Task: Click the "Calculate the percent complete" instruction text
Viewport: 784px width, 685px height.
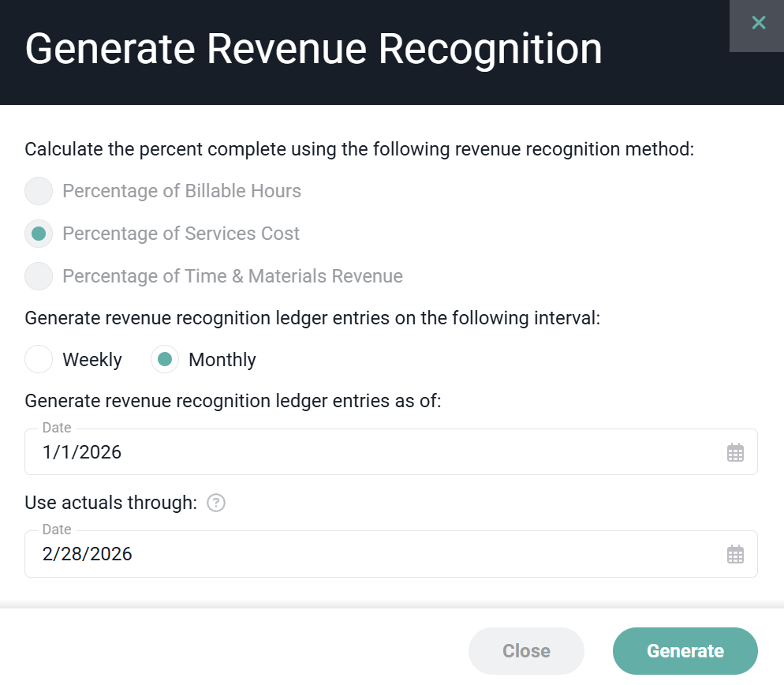Action: coord(359,149)
